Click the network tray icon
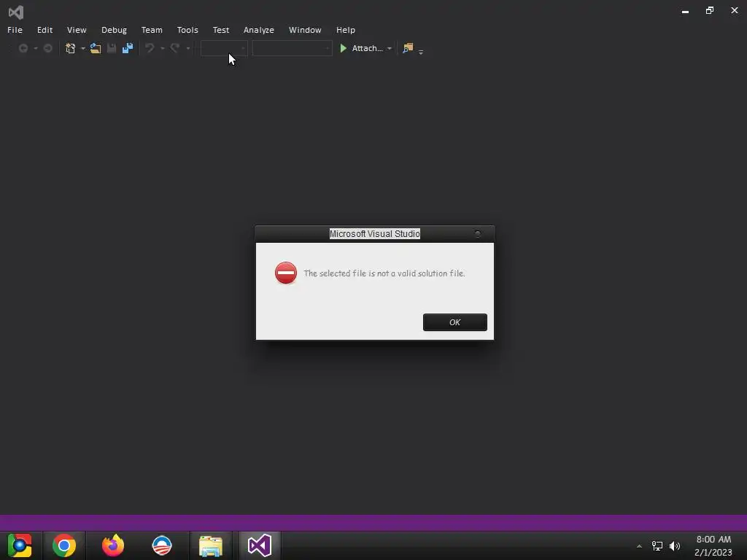The height and width of the screenshot is (560, 747). 657,545
